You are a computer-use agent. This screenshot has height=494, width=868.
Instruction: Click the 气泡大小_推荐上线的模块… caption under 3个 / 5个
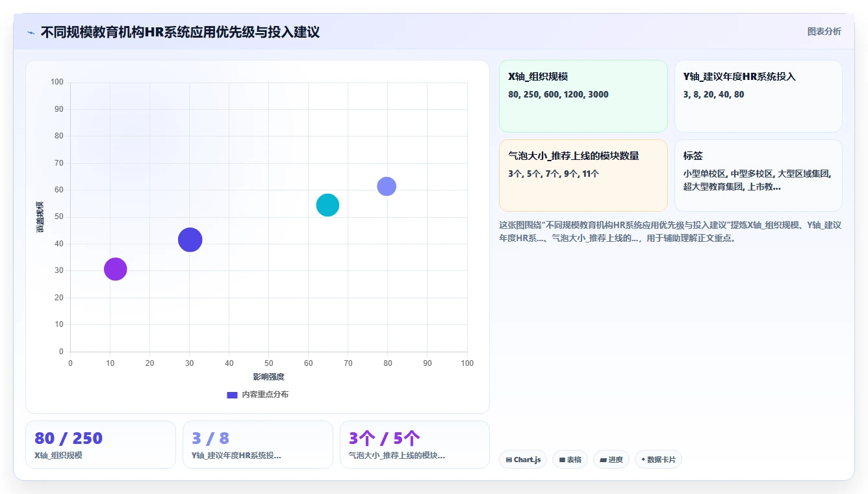point(397,456)
